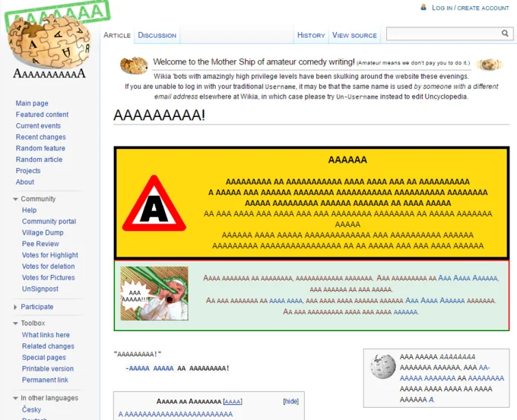Click the search magnifier icon
The width and height of the screenshot is (517, 420).
(x=505, y=33)
